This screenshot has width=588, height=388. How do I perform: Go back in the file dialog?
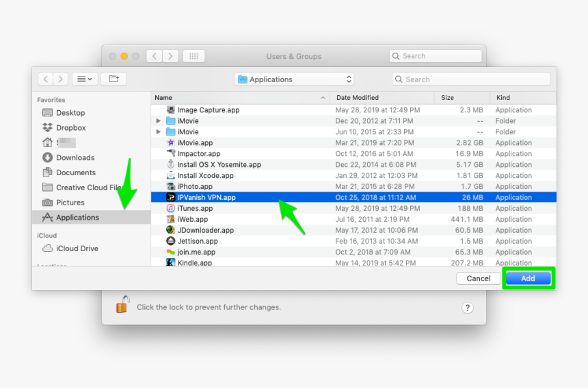45,79
